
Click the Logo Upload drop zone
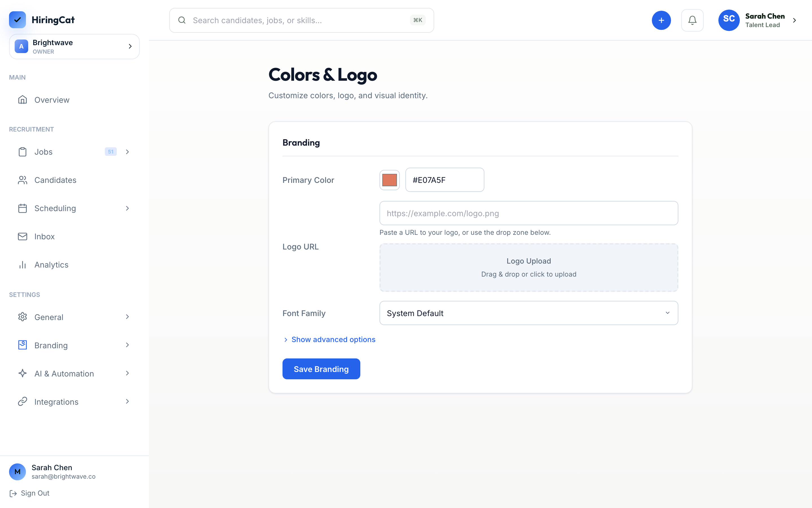tap(528, 268)
